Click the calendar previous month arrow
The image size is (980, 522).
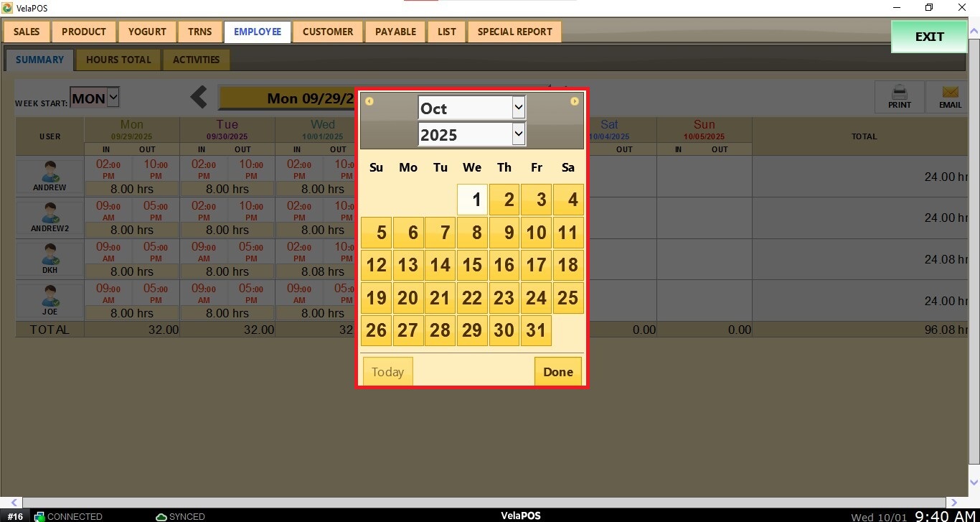(369, 101)
